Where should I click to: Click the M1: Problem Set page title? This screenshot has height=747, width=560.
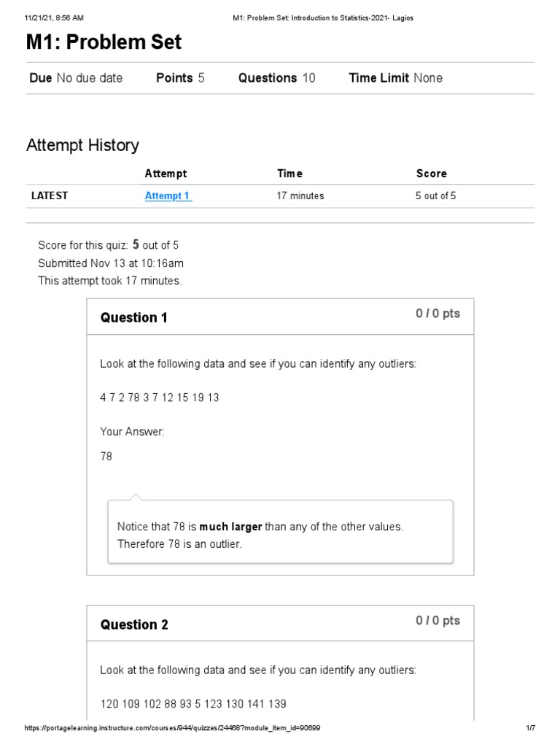(x=104, y=42)
